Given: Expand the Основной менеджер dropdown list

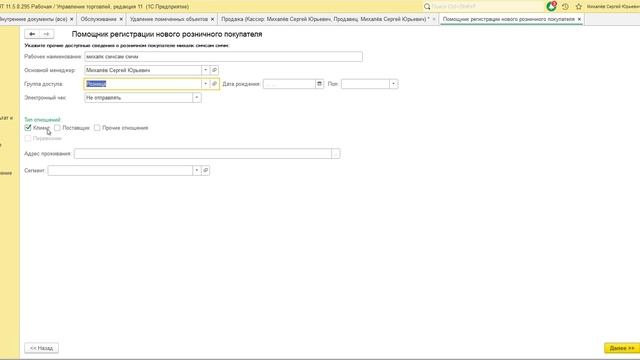Looking at the screenshot, I should click(x=206, y=70).
